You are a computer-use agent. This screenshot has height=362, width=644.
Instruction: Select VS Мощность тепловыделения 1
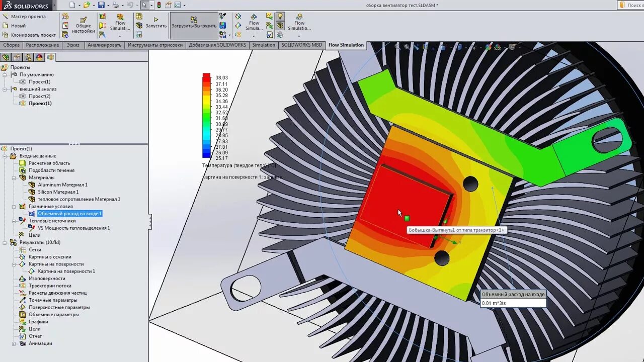click(73, 228)
